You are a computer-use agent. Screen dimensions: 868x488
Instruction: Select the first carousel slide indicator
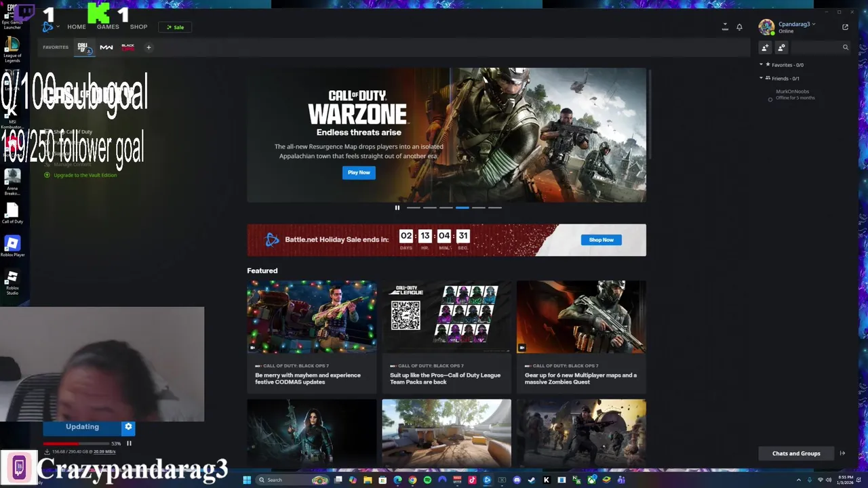[413, 207]
